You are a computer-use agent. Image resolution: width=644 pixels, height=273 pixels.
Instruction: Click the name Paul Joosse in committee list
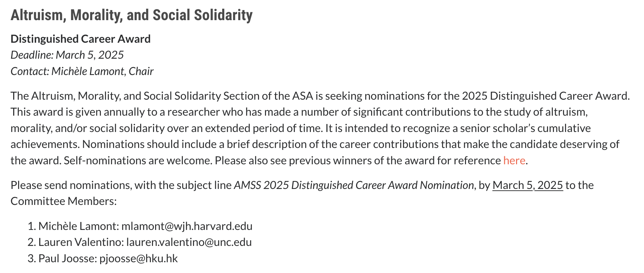point(66,258)
